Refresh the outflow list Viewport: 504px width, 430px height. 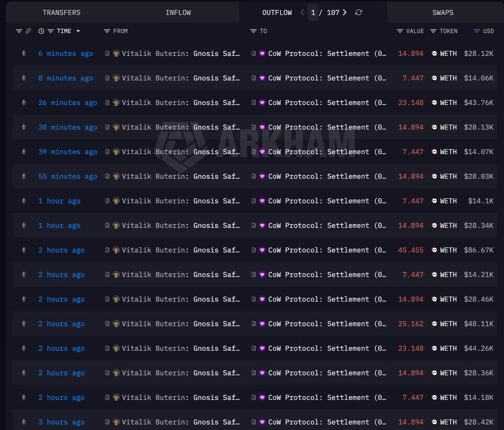coord(359,12)
